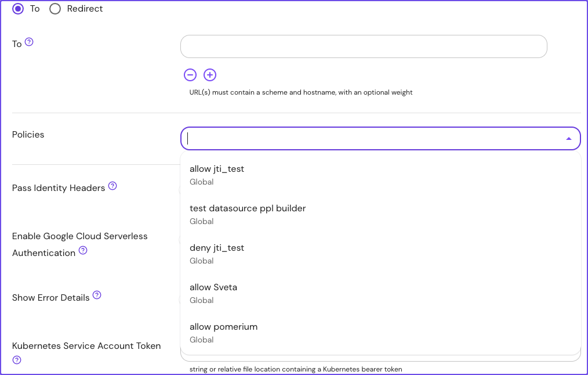Click the minus icon to remove a URL

coord(190,75)
